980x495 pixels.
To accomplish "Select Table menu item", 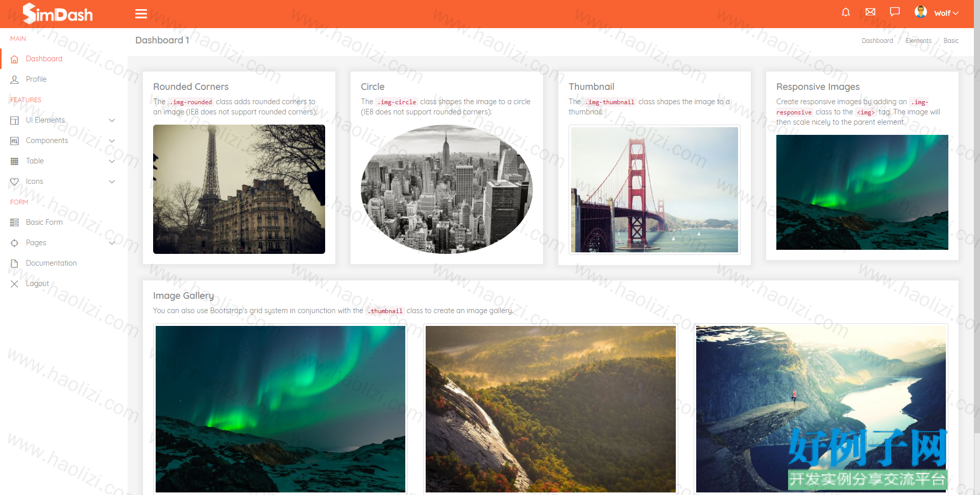I will (35, 161).
